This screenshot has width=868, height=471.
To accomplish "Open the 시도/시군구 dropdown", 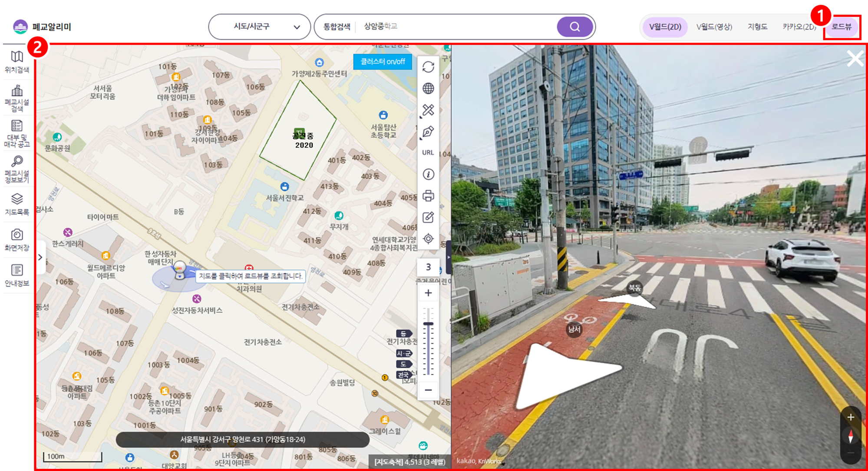I will (259, 27).
